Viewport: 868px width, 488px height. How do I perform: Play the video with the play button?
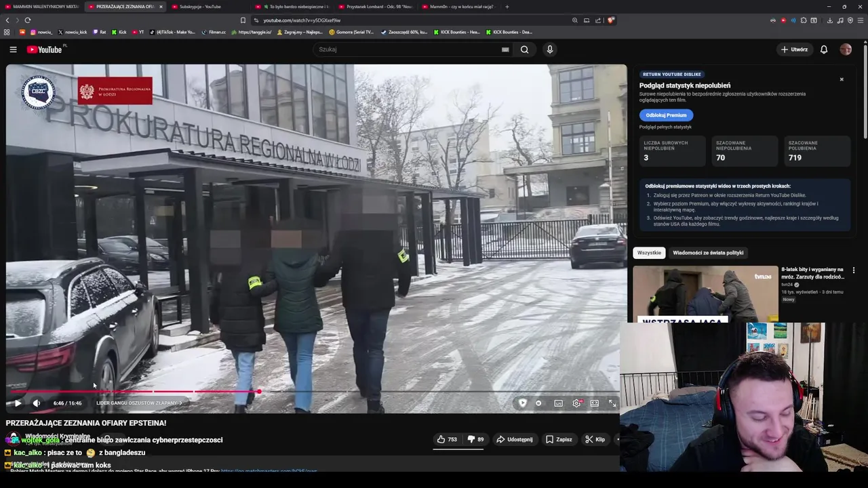[x=18, y=403]
